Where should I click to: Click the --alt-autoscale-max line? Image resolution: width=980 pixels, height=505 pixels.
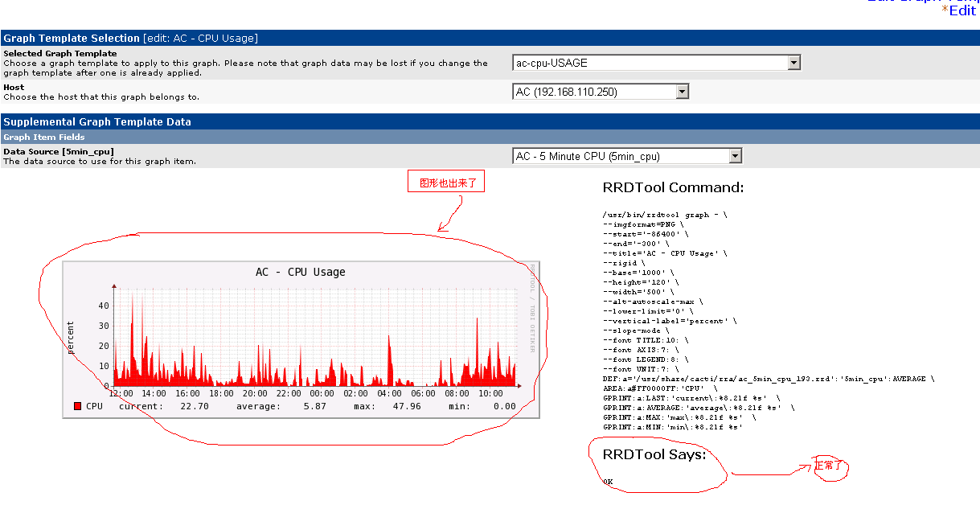coord(652,302)
